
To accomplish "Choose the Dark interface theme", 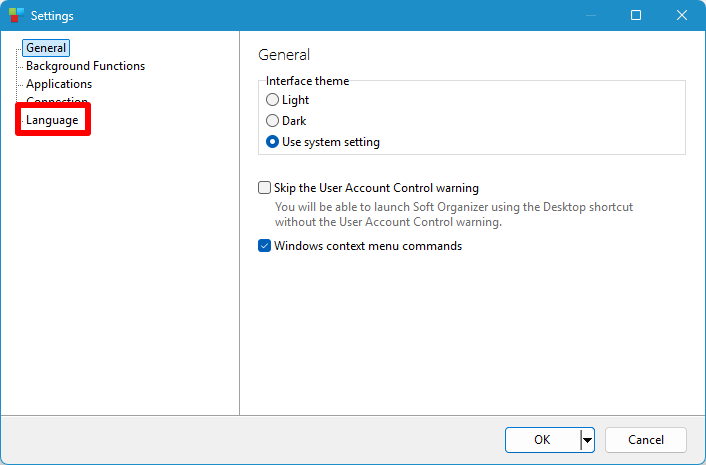I will point(273,121).
